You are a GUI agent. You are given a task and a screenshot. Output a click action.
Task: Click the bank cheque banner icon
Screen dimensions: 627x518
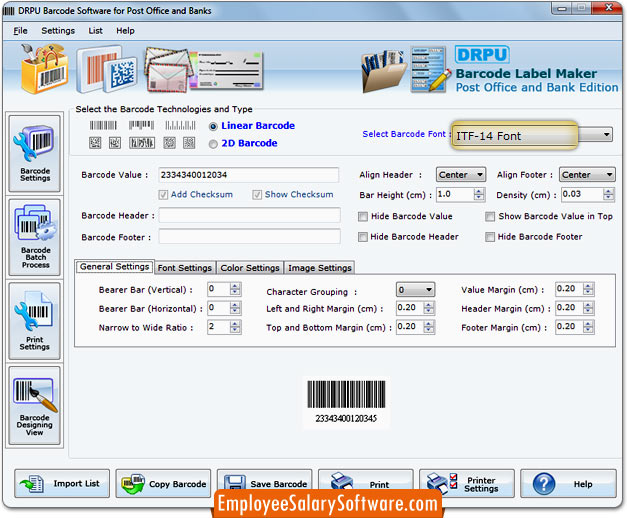pyautogui.click(x=226, y=71)
